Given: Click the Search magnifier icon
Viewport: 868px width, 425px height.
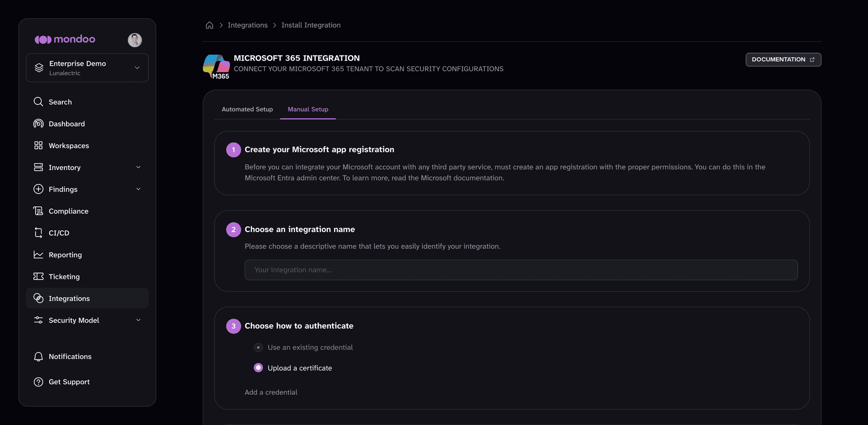Looking at the screenshot, I should [x=39, y=102].
